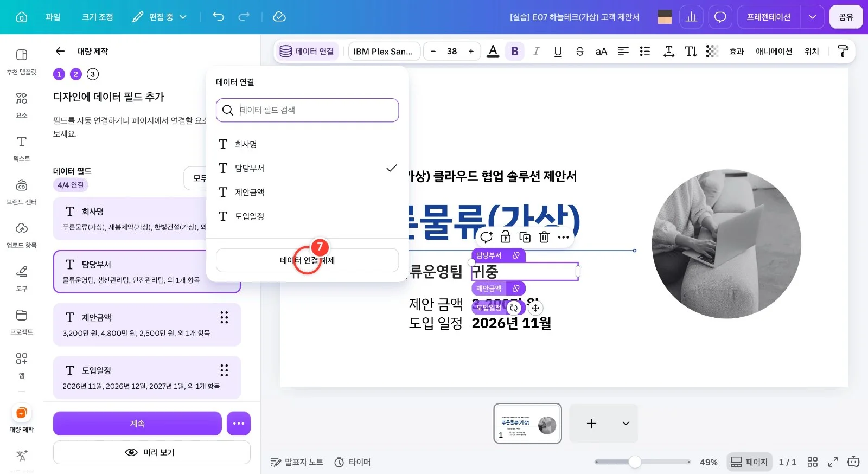Toggle the 페이지 view button
The height and width of the screenshot is (474, 868).
click(x=749, y=462)
